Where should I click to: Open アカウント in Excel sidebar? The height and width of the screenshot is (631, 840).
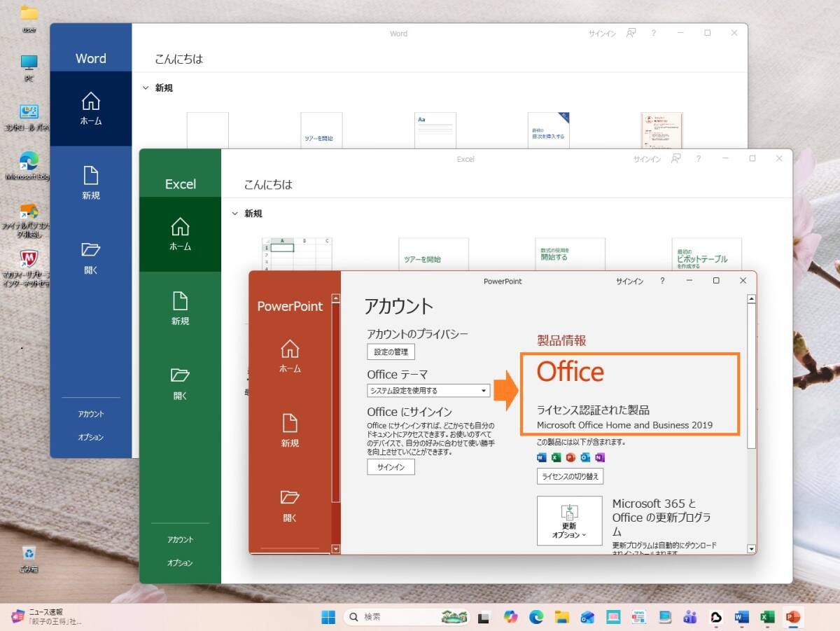click(x=180, y=540)
